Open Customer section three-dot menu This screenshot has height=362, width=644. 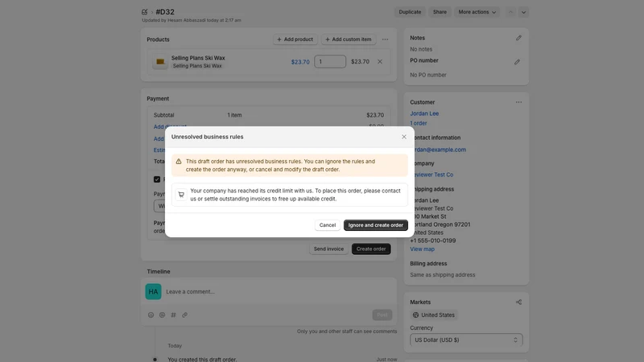coord(518,102)
